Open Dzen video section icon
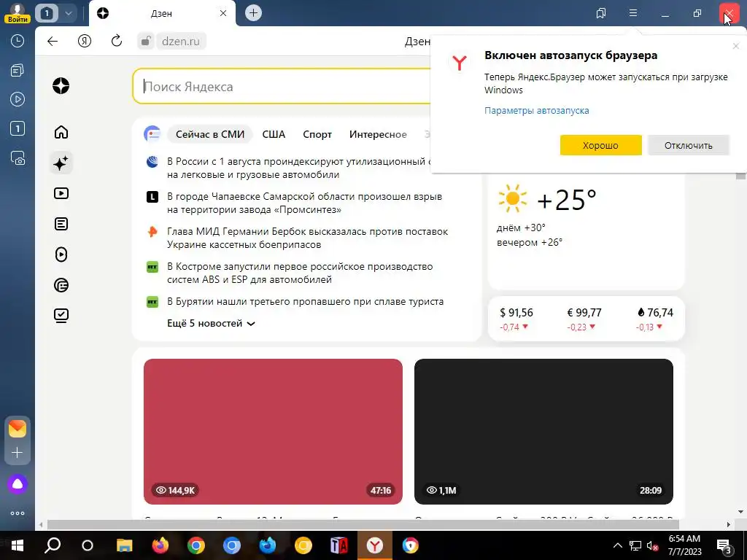 tap(61, 193)
